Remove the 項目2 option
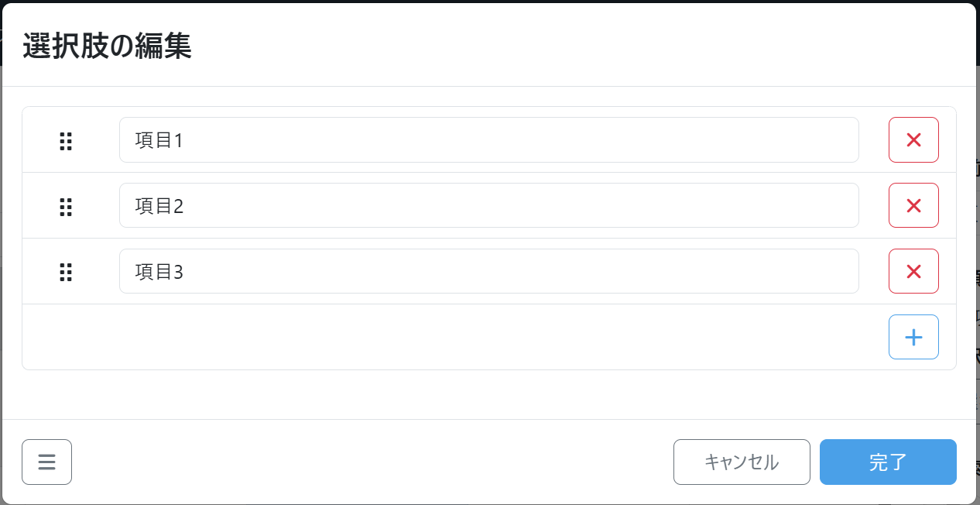980x505 pixels. tap(913, 206)
